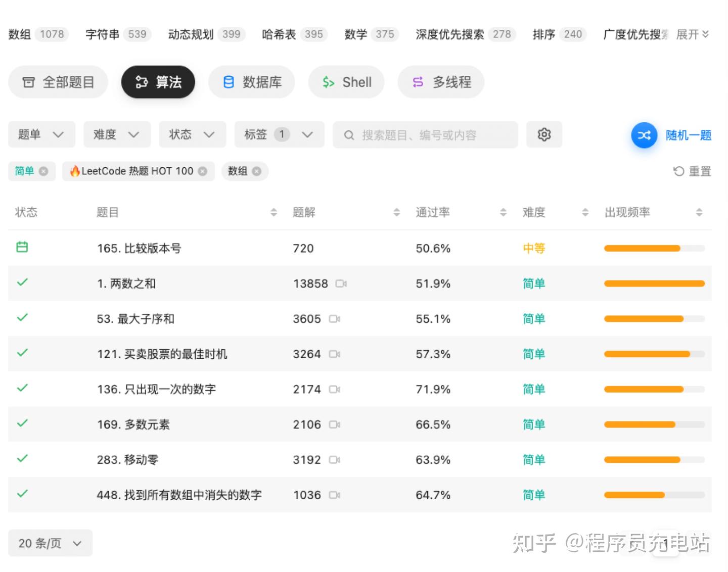Play the video solution icon next to 13858
The width and height of the screenshot is (728, 572).
pyautogui.click(x=341, y=283)
